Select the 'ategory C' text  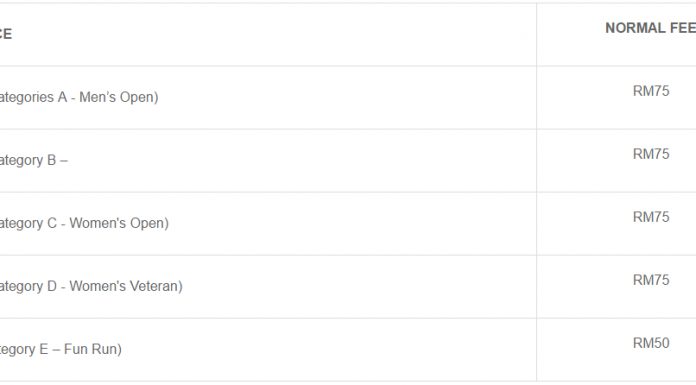(28, 223)
